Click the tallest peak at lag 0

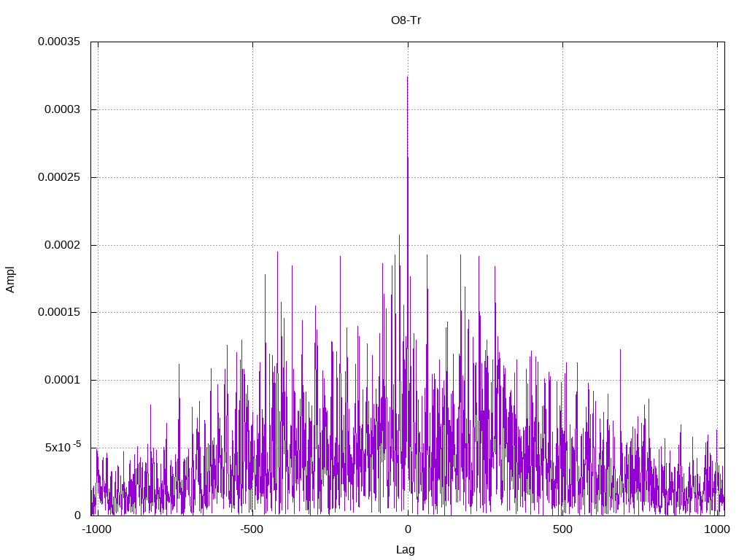click(407, 77)
